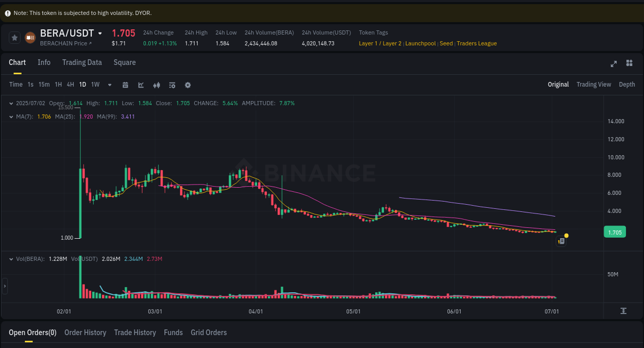This screenshot has height=348, width=644.
Task: Expand the left side panel arrow
Action: coord(4,286)
